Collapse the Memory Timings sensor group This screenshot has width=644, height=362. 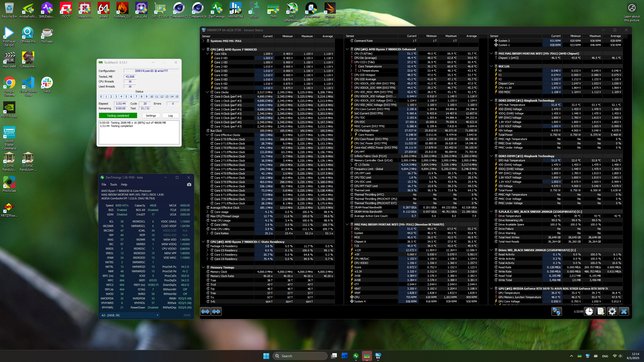coord(203,267)
